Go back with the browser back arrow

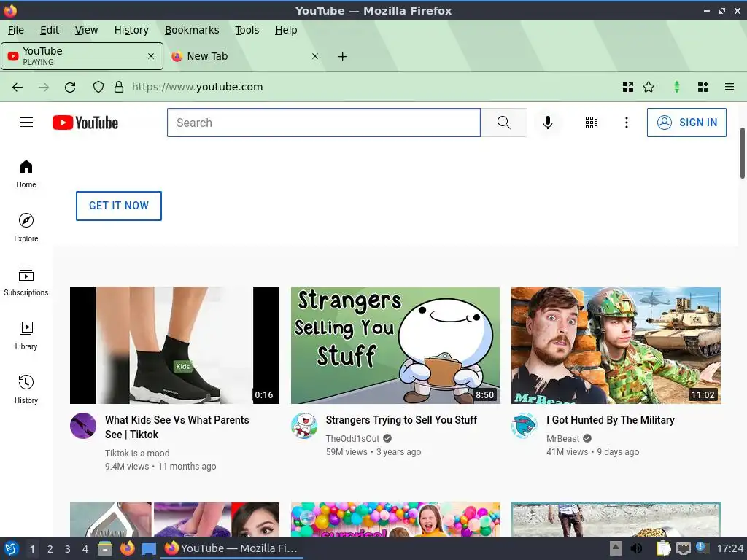[18, 87]
